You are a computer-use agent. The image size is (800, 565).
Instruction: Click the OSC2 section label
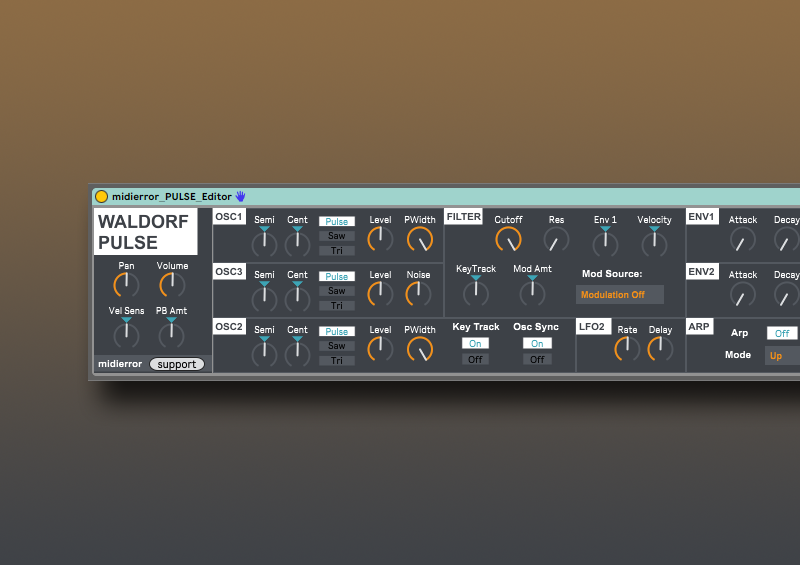tap(229, 326)
